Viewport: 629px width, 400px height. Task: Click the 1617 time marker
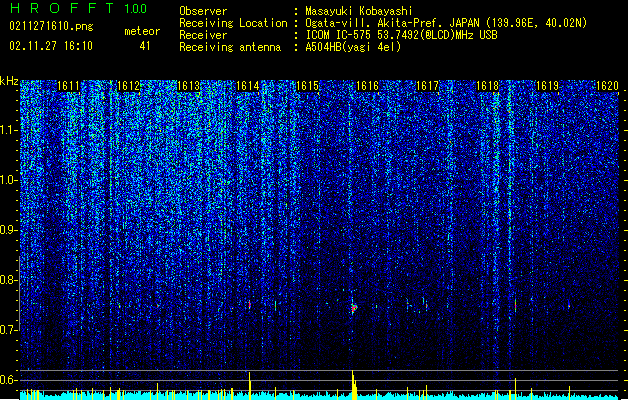point(428,86)
